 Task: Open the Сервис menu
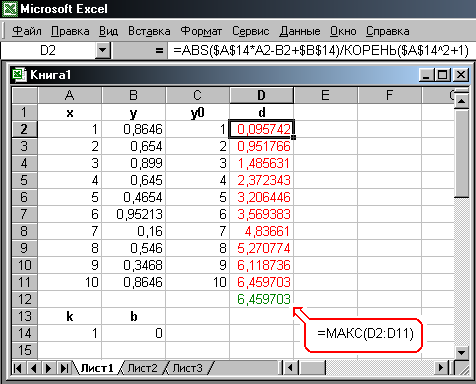tap(250, 31)
